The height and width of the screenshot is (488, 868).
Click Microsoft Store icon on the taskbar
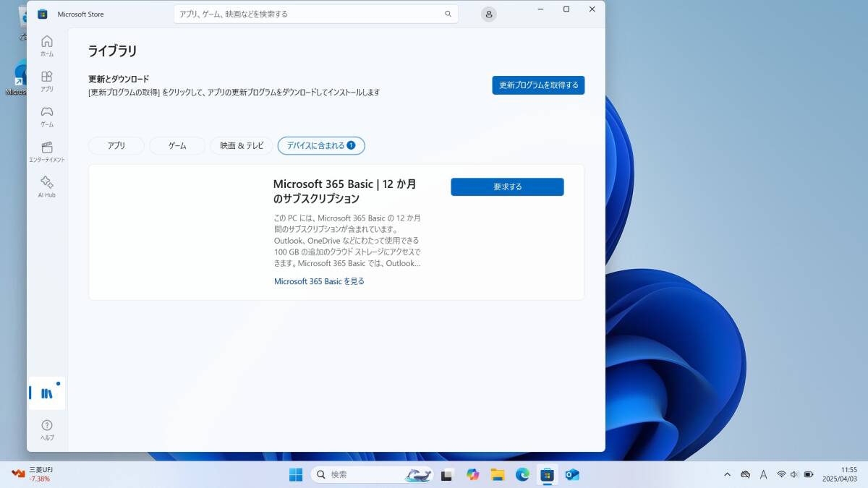pos(548,474)
